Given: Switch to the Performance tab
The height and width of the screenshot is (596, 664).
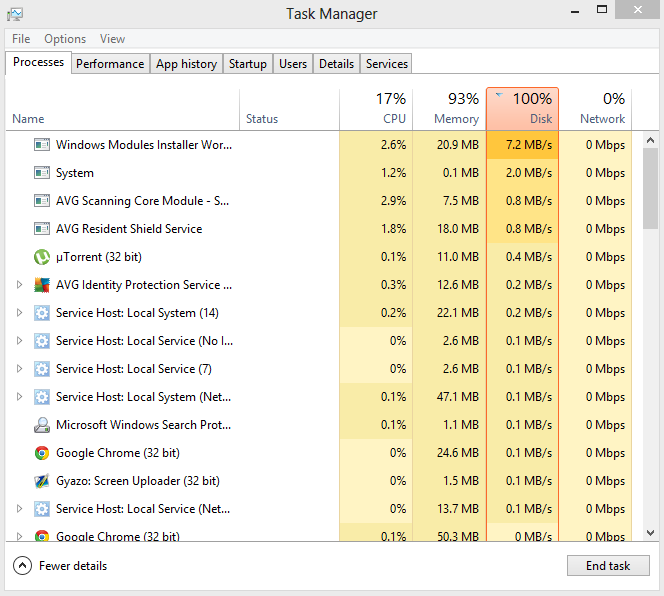Looking at the screenshot, I should pyautogui.click(x=110, y=64).
